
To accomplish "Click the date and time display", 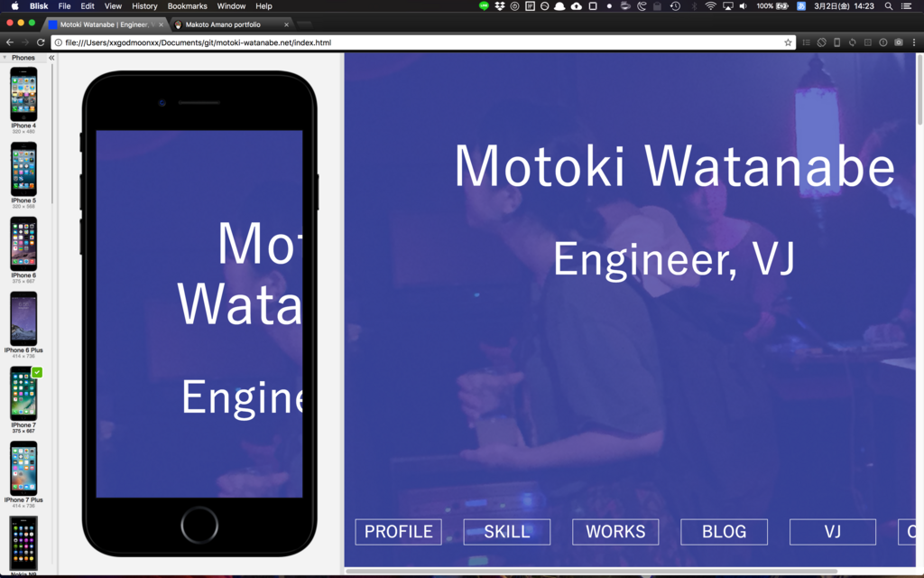I will (844, 6).
